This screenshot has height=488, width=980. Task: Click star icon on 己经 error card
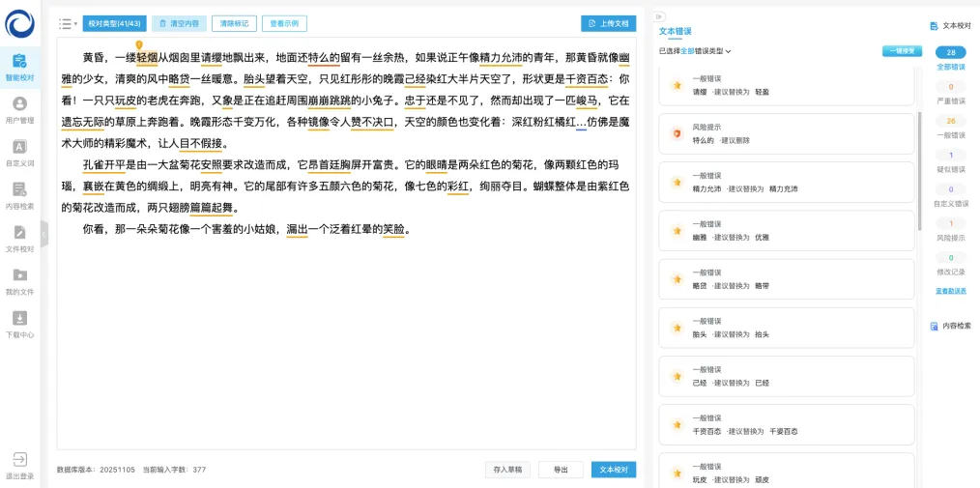(x=677, y=376)
